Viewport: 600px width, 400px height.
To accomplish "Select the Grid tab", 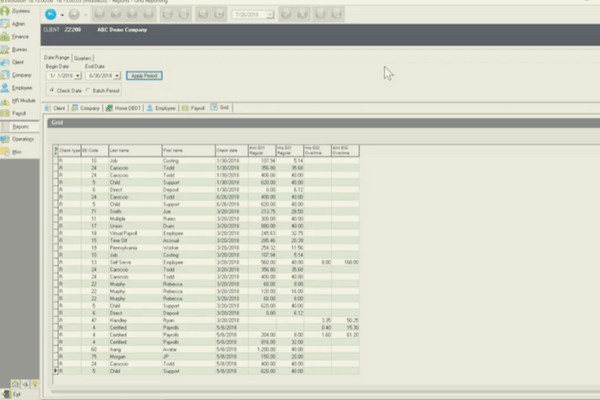I will coord(220,108).
